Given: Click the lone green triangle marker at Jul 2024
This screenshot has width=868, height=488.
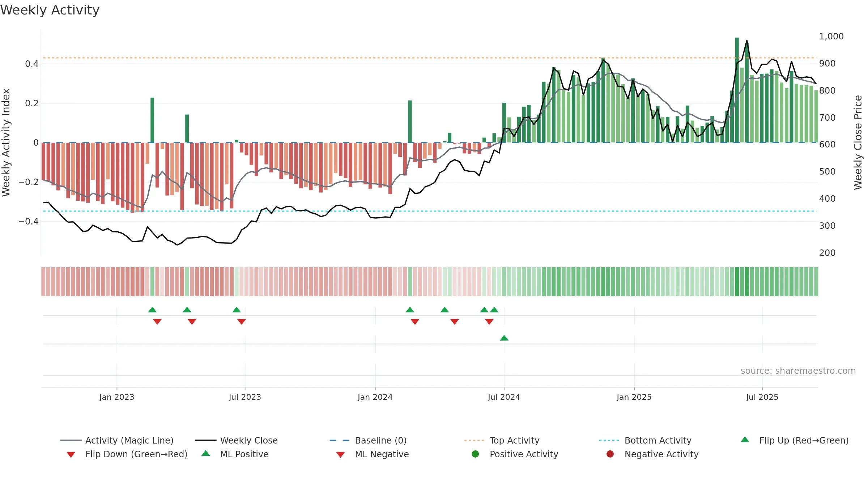Looking at the screenshot, I should click(504, 338).
